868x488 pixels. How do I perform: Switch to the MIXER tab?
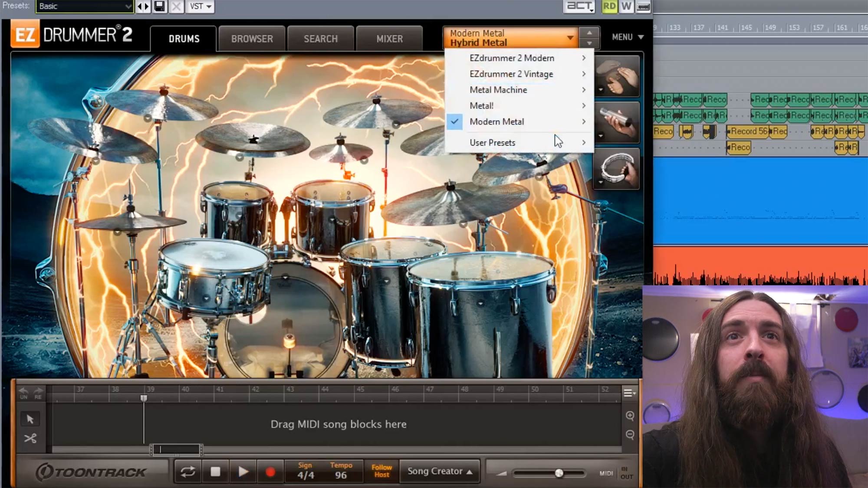[389, 39]
